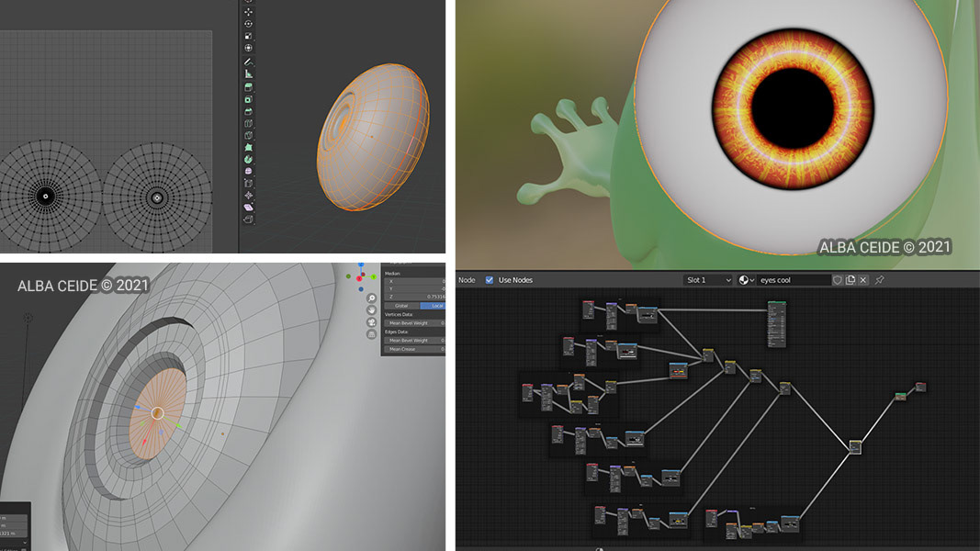Viewport: 980px width, 551px height.
Task: Select the Rip Region tool
Action: coord(248,219)
